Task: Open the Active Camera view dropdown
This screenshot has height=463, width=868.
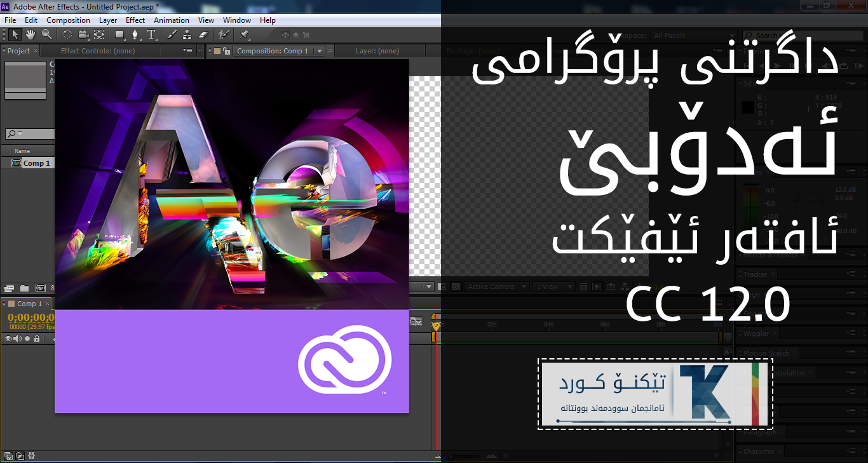Action: point(497,286)
